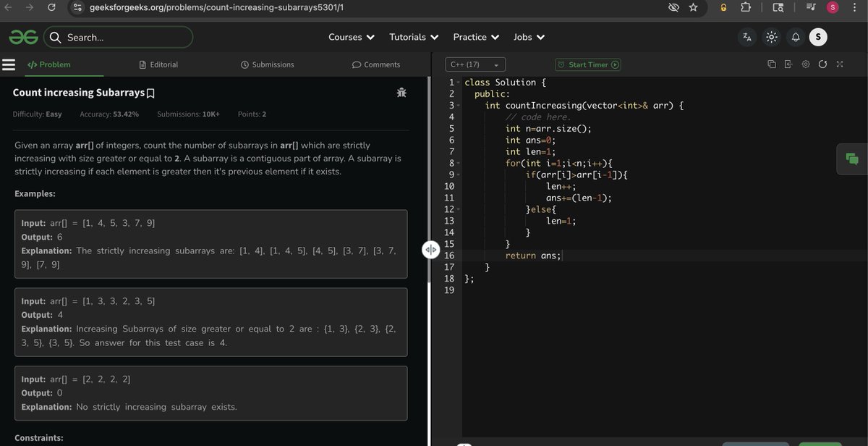Copy code with the copy icon
This screenshot has height=446, width=868.
click(772, 64)
